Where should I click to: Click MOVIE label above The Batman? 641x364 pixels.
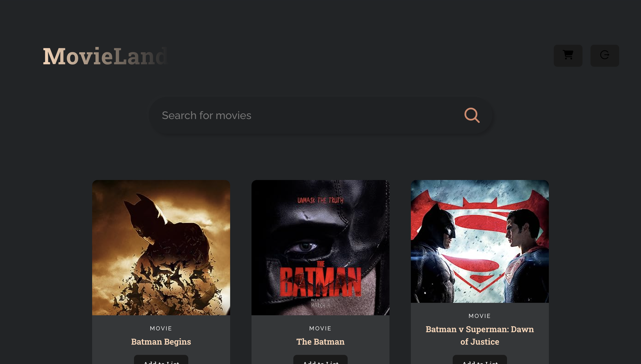pyautogui.click(x=320, y=328)
